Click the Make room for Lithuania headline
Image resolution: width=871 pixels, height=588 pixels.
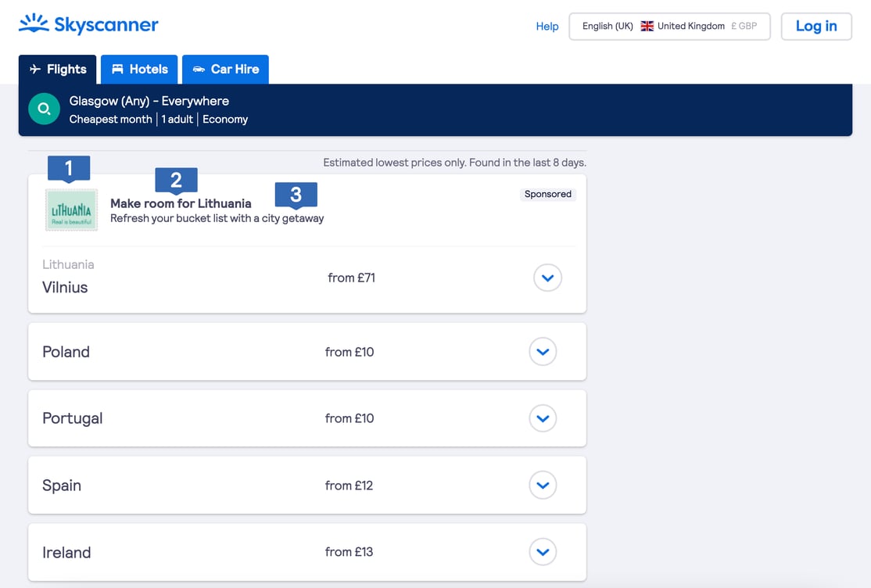click(x=181, y=203)
